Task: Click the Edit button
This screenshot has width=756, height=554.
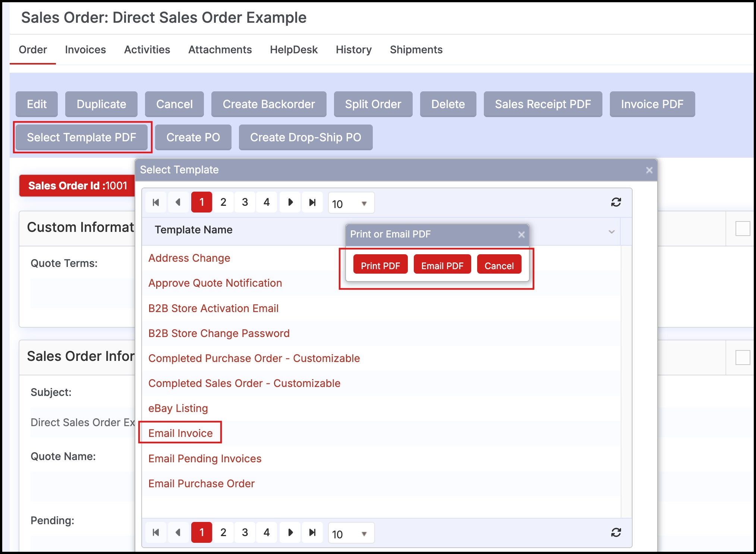Action: point(37,104)
